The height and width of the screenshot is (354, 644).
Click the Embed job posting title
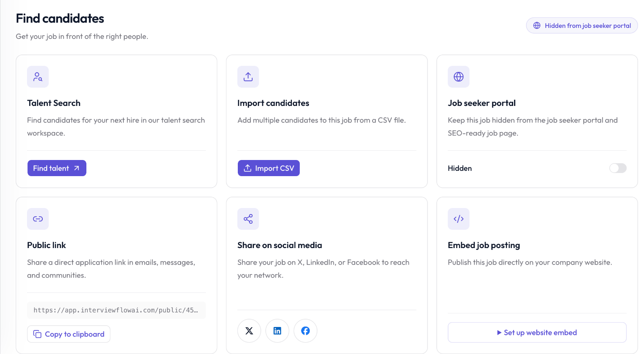pos(484,245)
